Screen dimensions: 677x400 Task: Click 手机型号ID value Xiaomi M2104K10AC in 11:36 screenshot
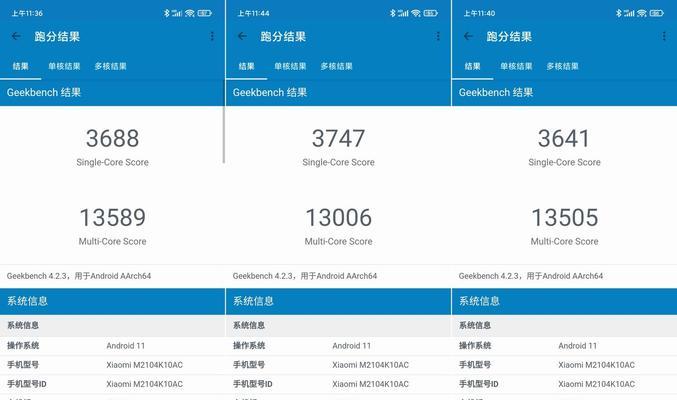[x=145, y=384]
